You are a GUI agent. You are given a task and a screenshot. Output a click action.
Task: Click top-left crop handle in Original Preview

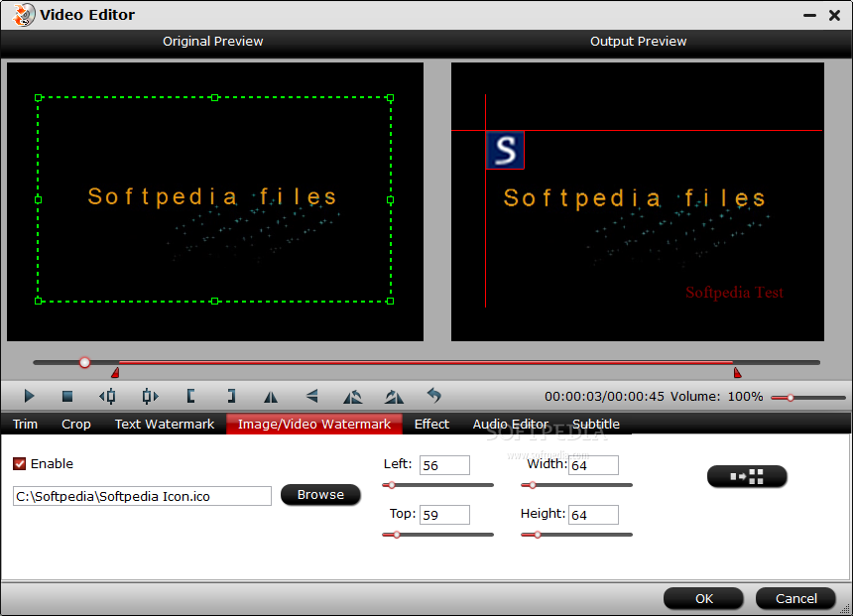point(38,98)
